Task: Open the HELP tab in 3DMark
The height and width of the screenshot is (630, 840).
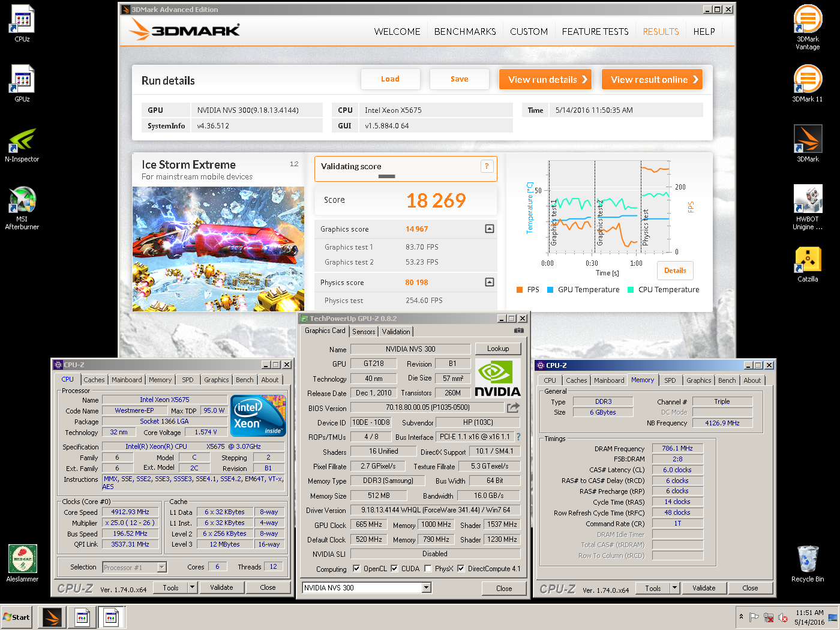Action: (x=704, y=31)
